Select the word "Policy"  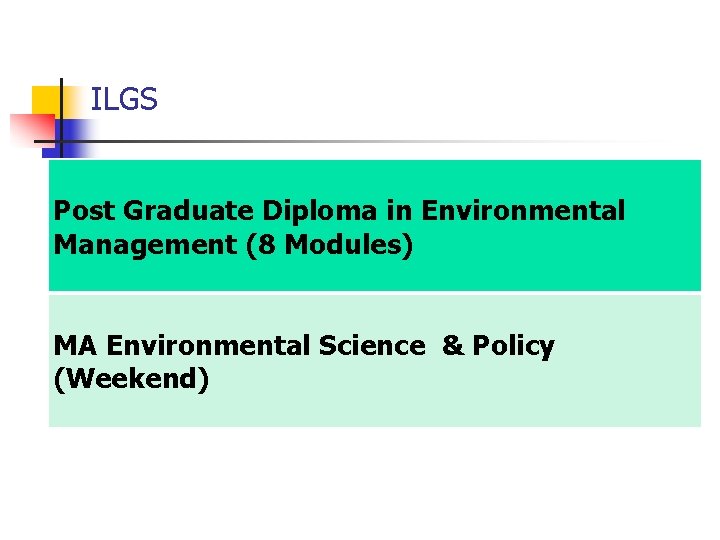(x=513, y=346)
